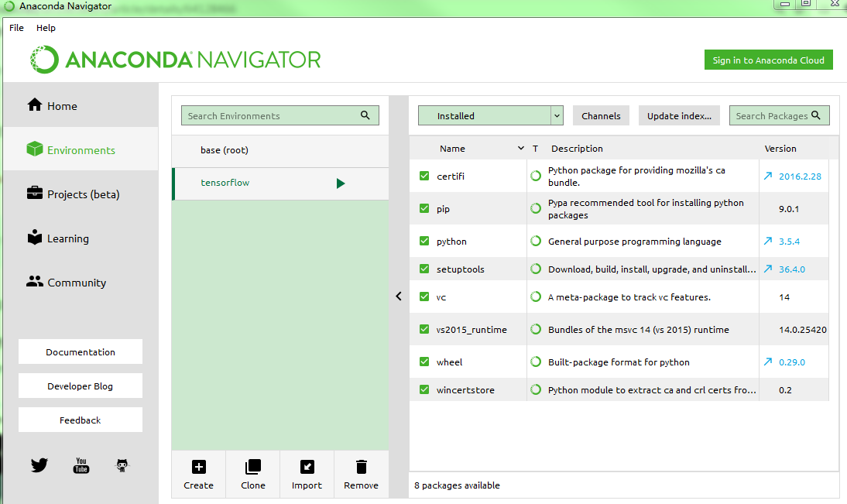Click the vs2015_runtime package name

click(x=472, y=330)
